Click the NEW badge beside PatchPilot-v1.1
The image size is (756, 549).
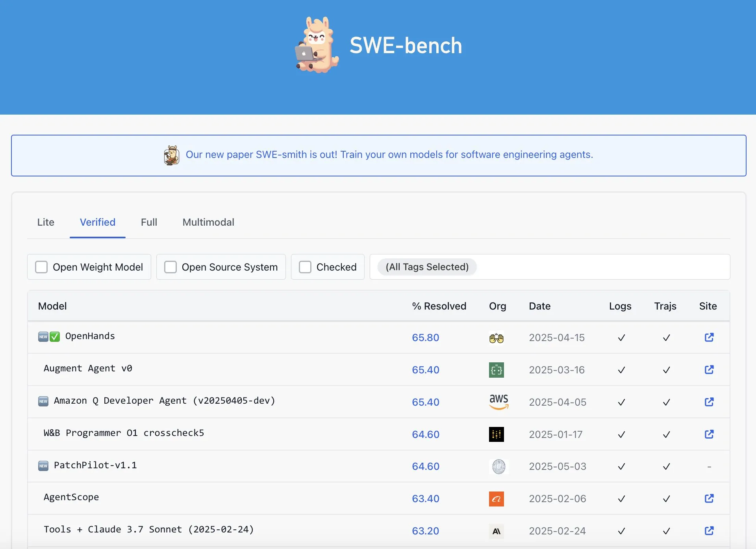[x=43, y=466]
